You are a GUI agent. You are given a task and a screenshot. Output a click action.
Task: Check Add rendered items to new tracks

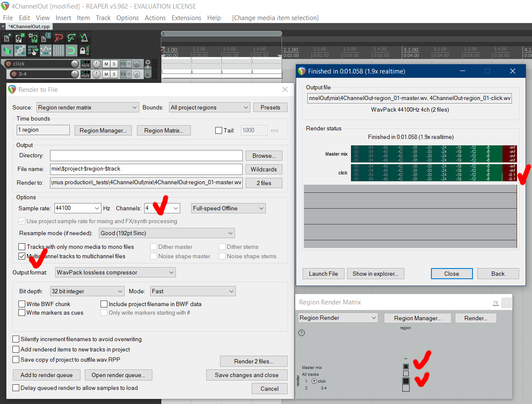(x=16, y=349)
